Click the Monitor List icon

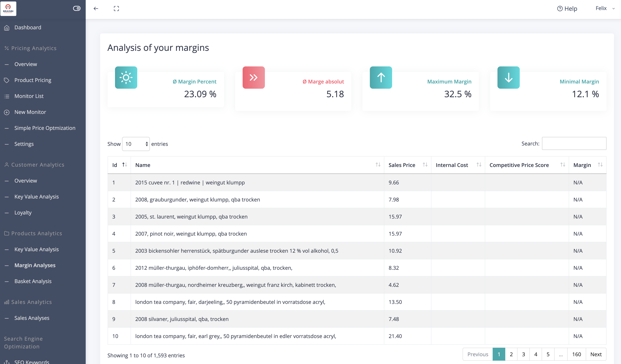point(7,96)
